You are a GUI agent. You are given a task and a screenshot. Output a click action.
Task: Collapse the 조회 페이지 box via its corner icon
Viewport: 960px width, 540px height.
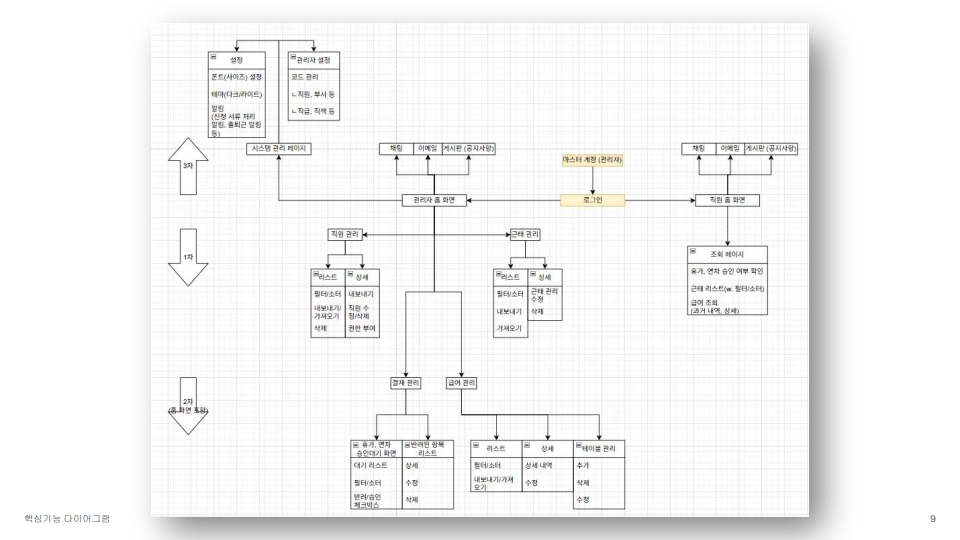point(692,251)
